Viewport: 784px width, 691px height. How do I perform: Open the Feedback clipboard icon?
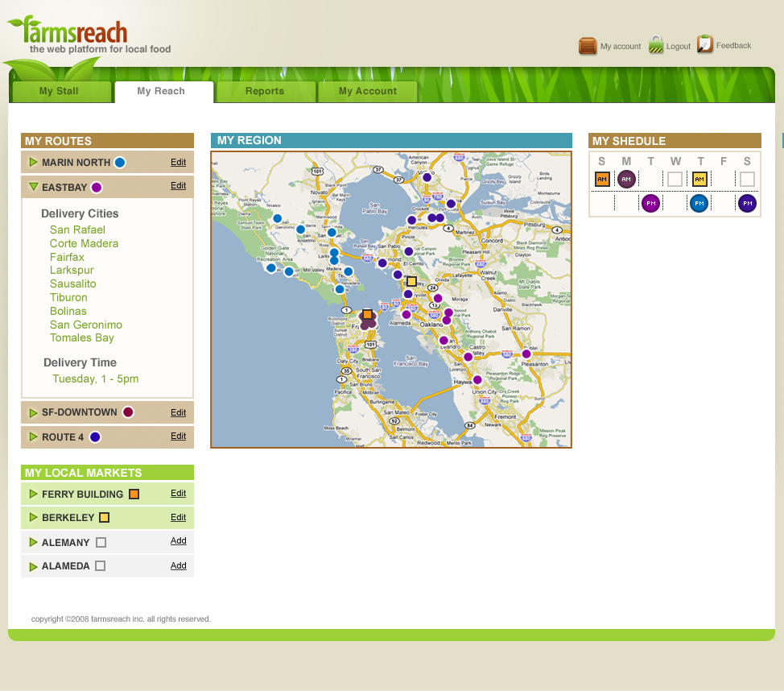(705, 44)
